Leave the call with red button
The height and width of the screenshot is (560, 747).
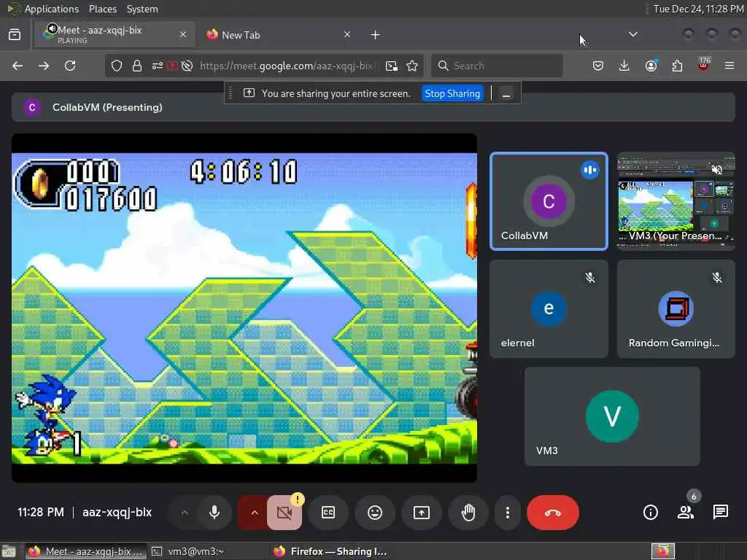(553, 513)
